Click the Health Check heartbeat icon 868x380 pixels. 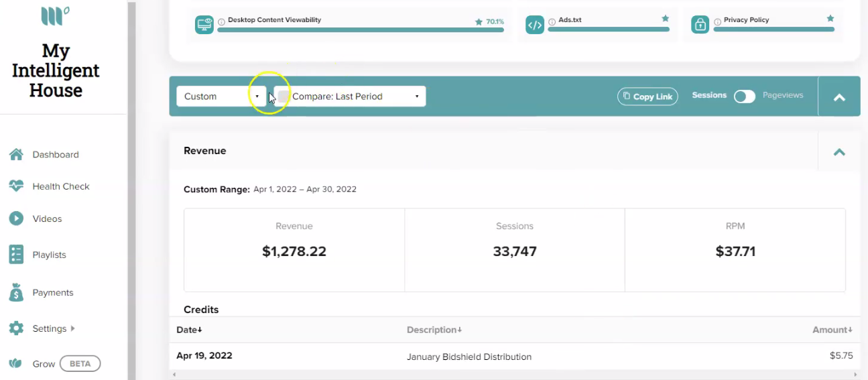click(16, 186)
